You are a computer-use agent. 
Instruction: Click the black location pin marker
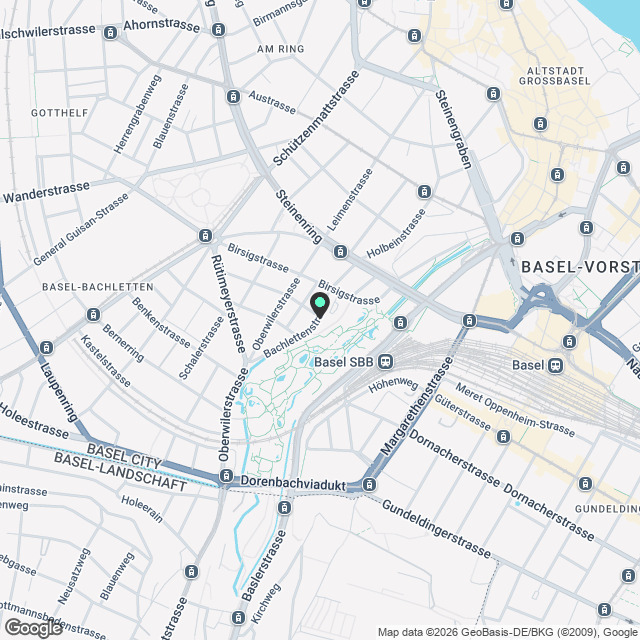(x=320, y=305)
